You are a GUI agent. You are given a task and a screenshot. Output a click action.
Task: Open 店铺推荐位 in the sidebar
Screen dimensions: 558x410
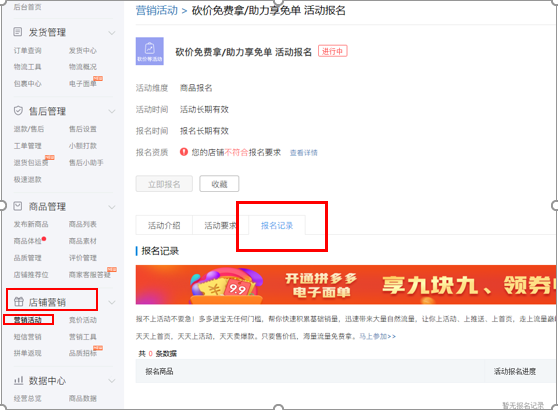coord(31,275)
